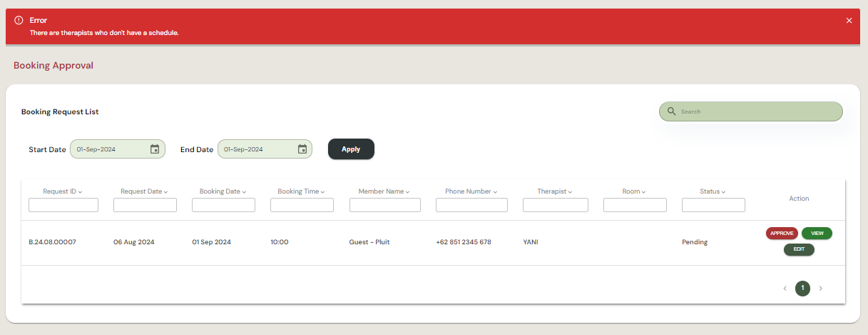This screenshot has height=335, width=868.
Task: Sort by Request ID column
Action: tap(63, 191)
